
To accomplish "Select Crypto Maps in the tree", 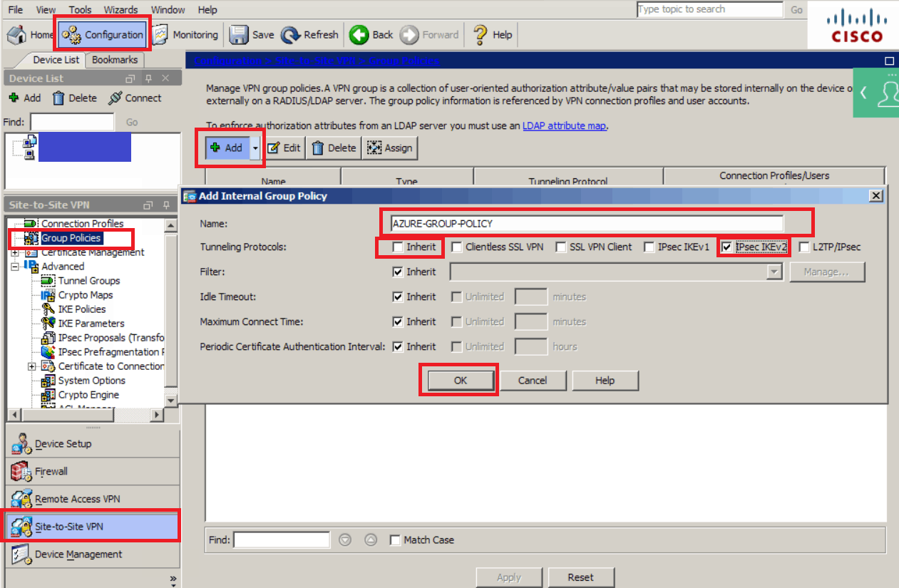I will tap(86, 295).
